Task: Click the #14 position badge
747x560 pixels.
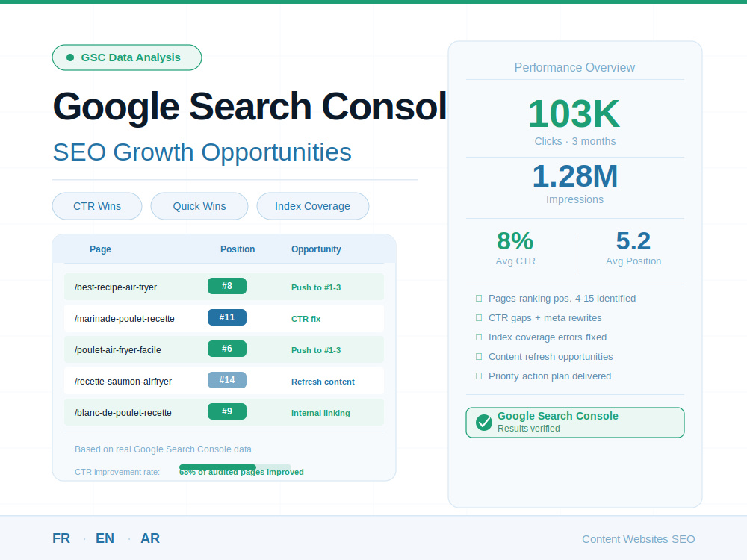Action: click(227, 380)
